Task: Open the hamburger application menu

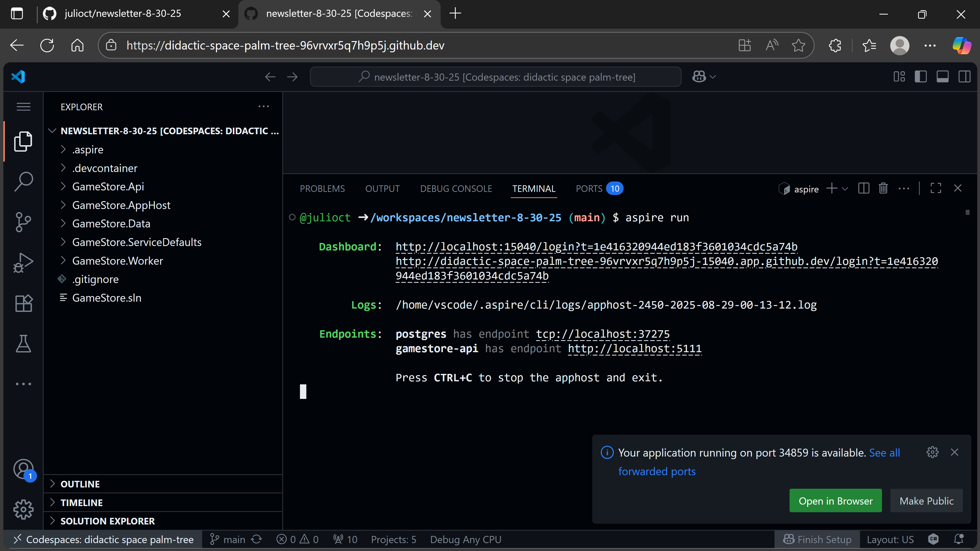Action: 23,107
